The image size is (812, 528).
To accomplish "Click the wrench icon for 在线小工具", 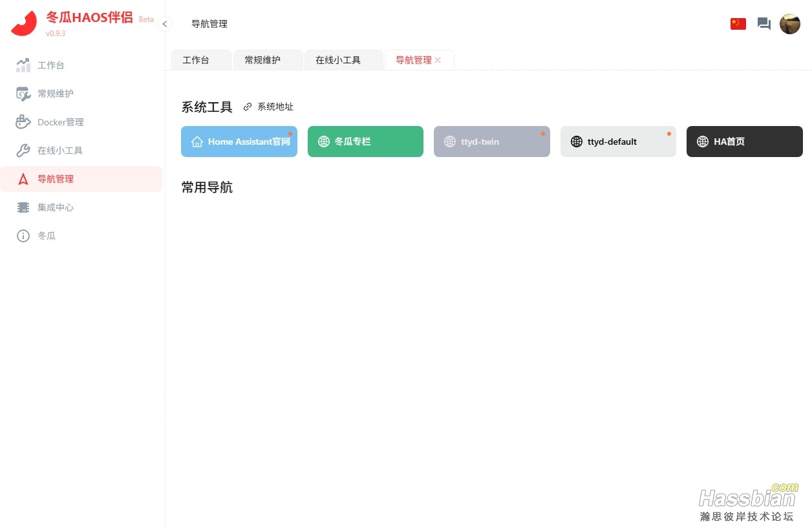I will (x=23, y=151).
